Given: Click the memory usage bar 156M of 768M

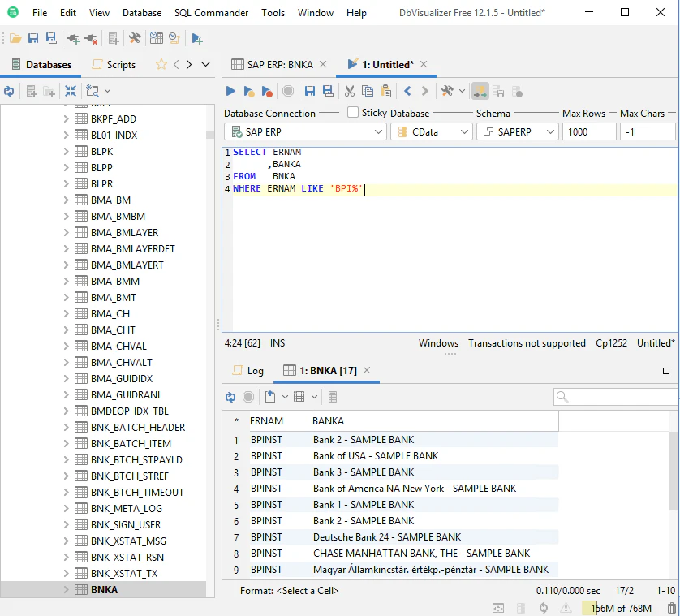Looking at the screenshot, I should 621,608.
